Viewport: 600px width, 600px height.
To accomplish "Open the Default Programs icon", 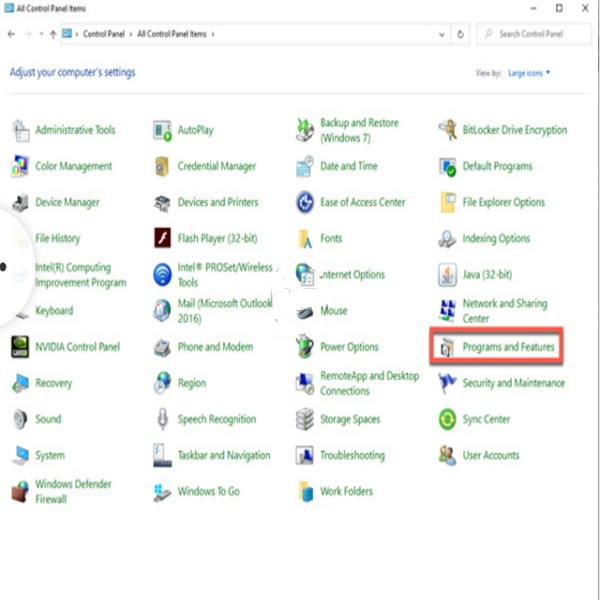I will (447, 166).
